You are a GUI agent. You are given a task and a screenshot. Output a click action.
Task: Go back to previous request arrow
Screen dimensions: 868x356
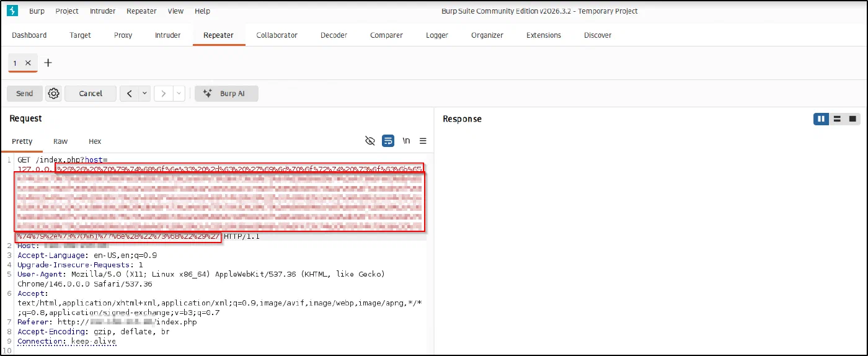point(129,94)
